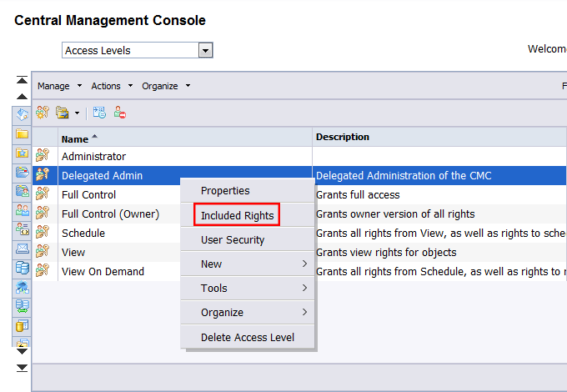Select the Full Control (Owner) access level
Image resolution: width=567 pixels, height=392 pixels.
click(x=110, y=214)
